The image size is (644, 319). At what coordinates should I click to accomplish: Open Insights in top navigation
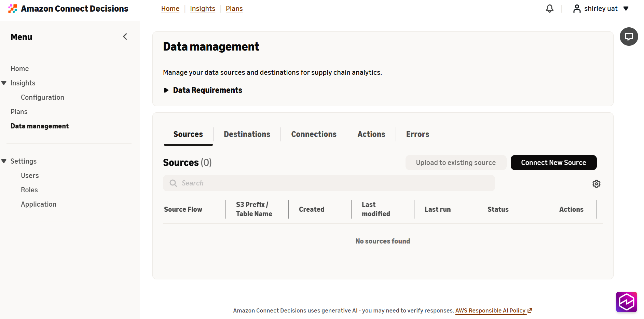tap(203, 9)
